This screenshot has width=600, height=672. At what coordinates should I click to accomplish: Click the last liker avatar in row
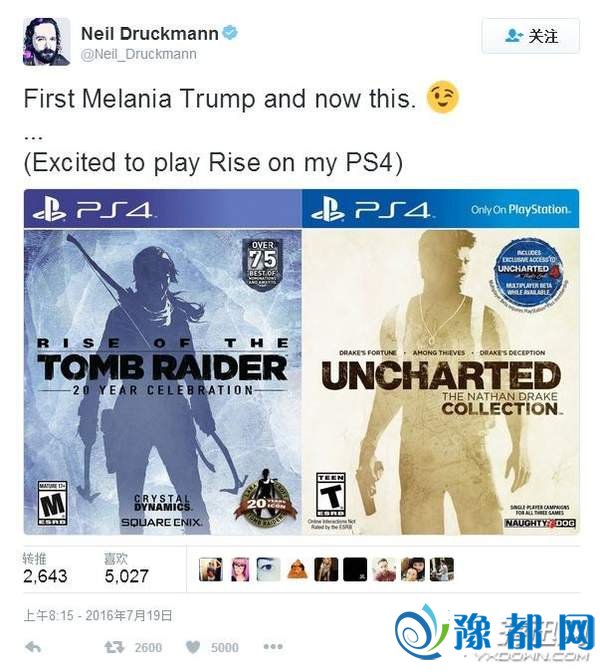coord(442,569)
